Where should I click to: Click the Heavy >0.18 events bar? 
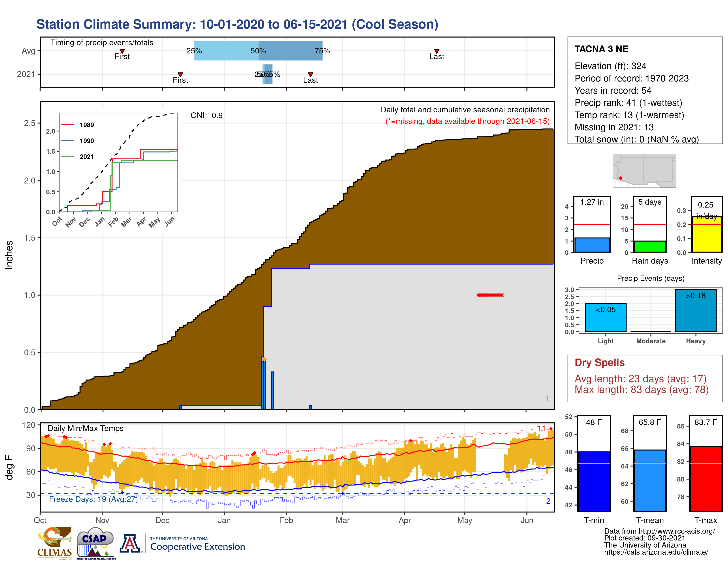(x=696, y=310)
